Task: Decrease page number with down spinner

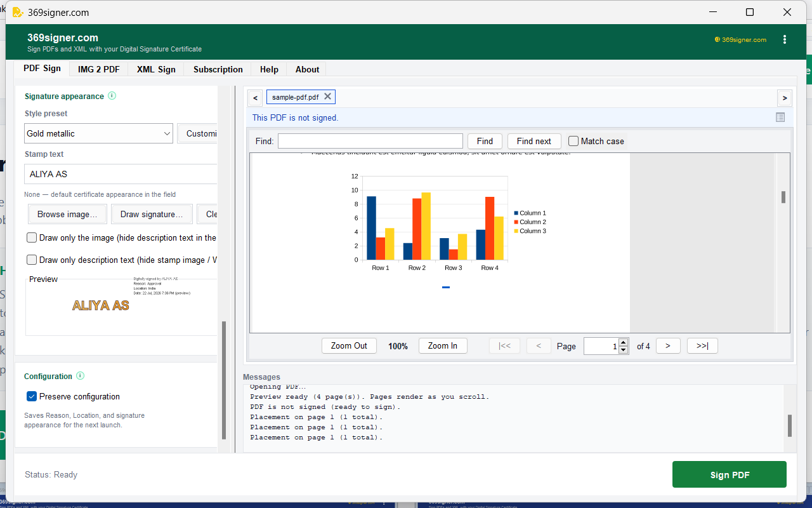Action: pos(623,350)
